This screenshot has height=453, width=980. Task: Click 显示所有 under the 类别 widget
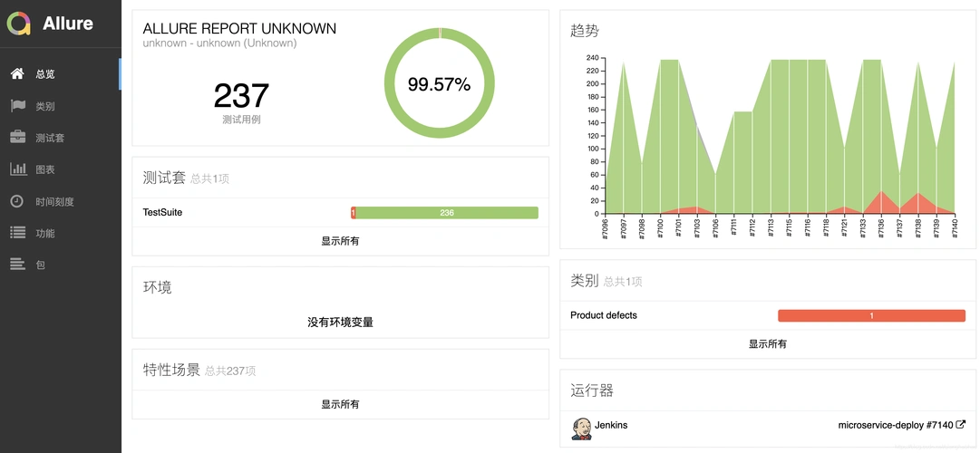[x=768, y=343]
